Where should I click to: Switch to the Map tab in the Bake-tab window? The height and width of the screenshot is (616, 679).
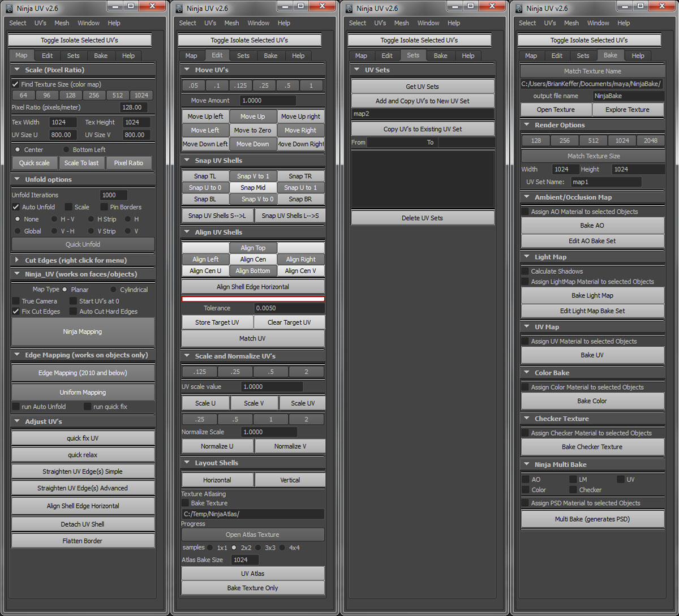coord(531,55)
